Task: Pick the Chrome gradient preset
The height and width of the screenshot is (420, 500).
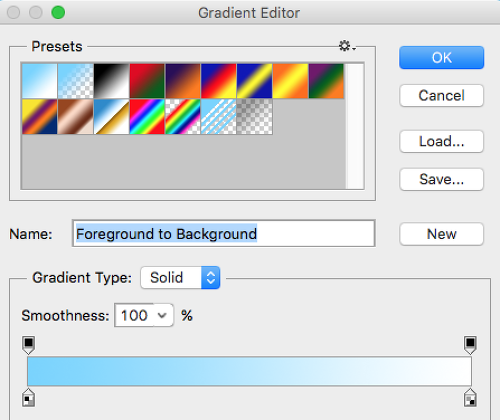Action: point(111,117)
